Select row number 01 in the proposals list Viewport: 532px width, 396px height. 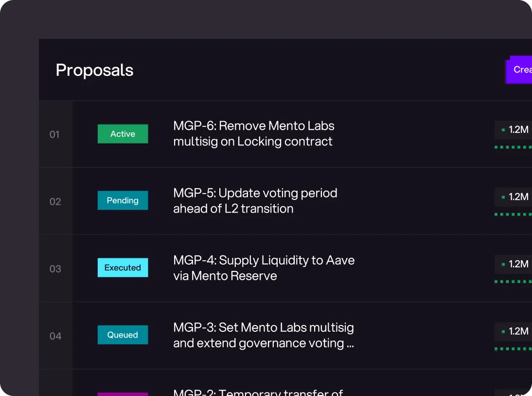click(x=55, y=134)
